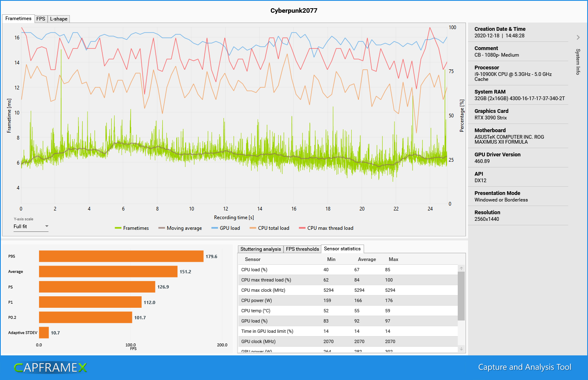This screenshot has height=380, width=588.
Task: Click the sensor table scroll-down arrow
Action: click(x=461, y=349)
